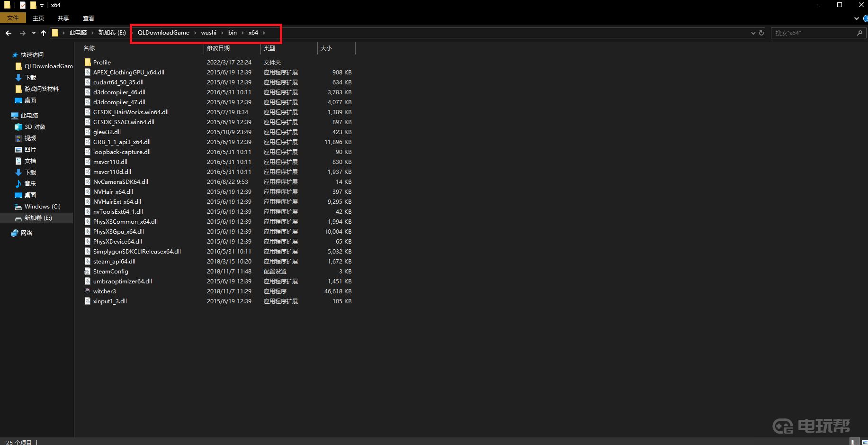
Task: Open 网络 in navigation pane
Action: (x=27, y=233)
